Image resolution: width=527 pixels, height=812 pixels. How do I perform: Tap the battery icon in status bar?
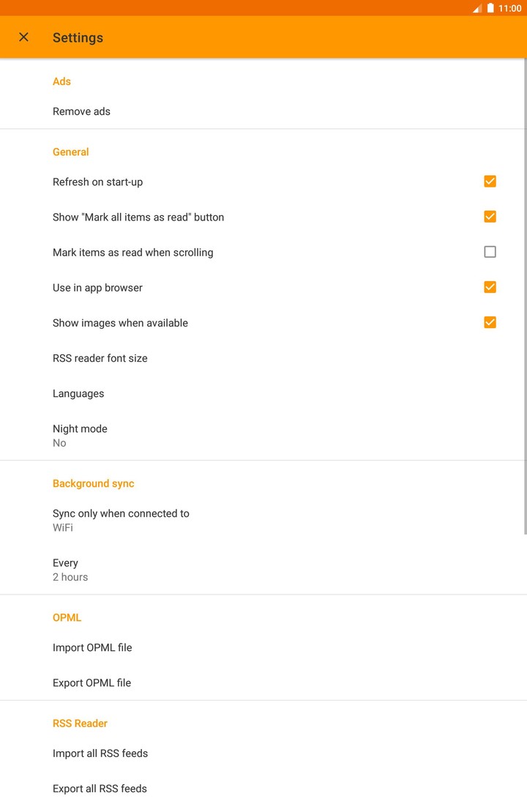490,8
